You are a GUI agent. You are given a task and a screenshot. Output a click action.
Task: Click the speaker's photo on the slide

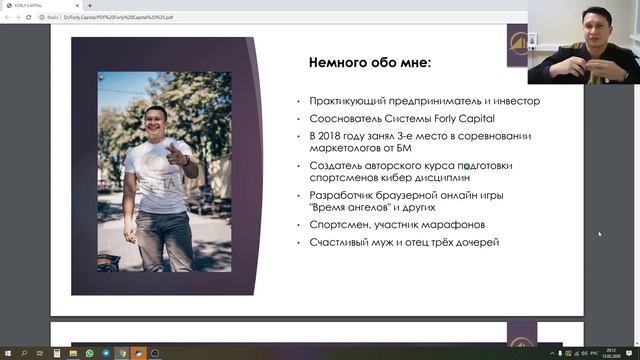click(x=164, y=172)
